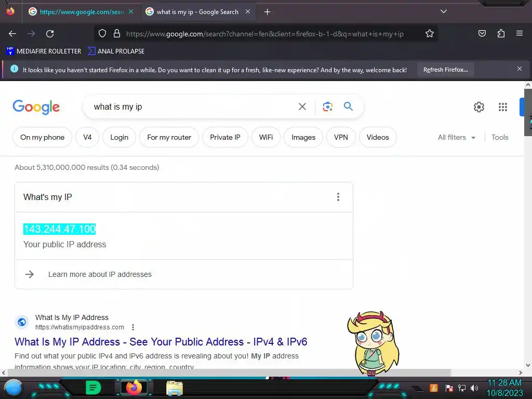Clear the search query with the X

click(x=302, y=107)
